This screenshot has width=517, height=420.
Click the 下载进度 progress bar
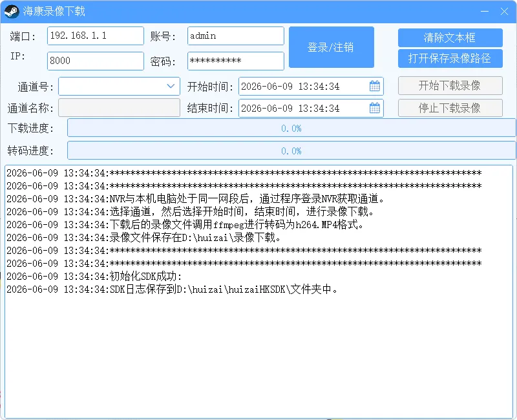[x=291, y=128]
